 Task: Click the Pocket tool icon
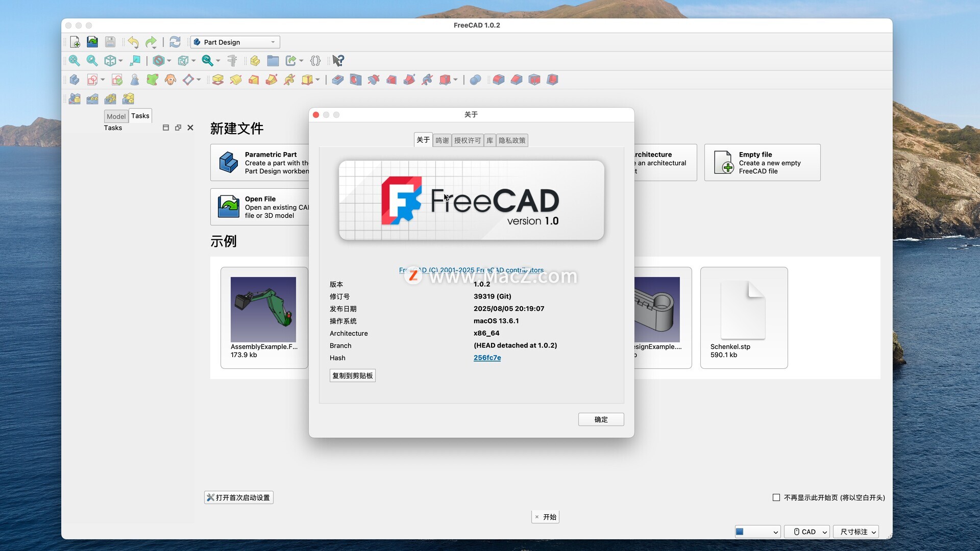(338, 80)
